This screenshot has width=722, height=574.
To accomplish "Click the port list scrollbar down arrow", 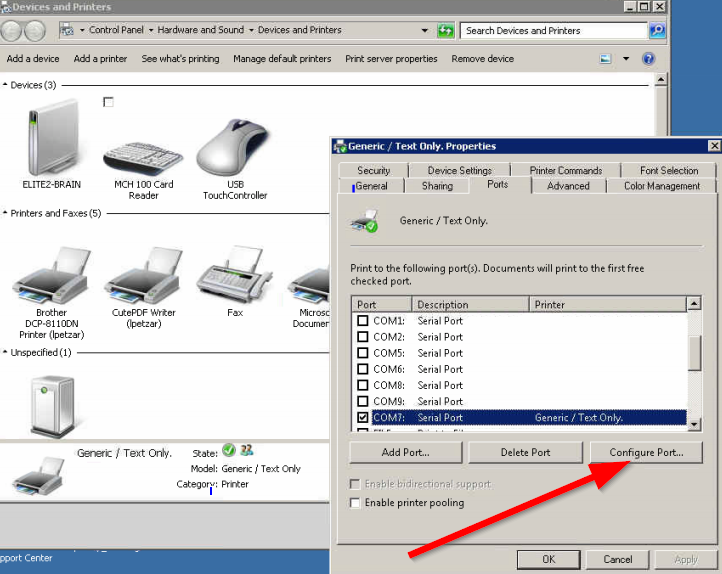I will (694, 423).
